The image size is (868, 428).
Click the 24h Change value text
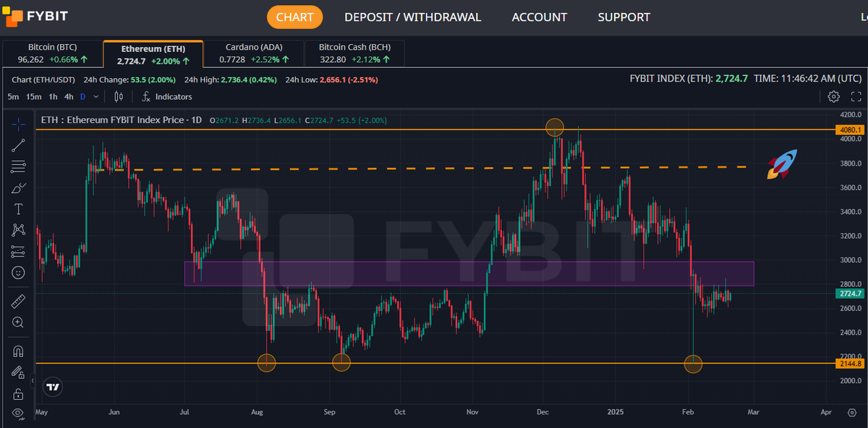click(152, 80)
